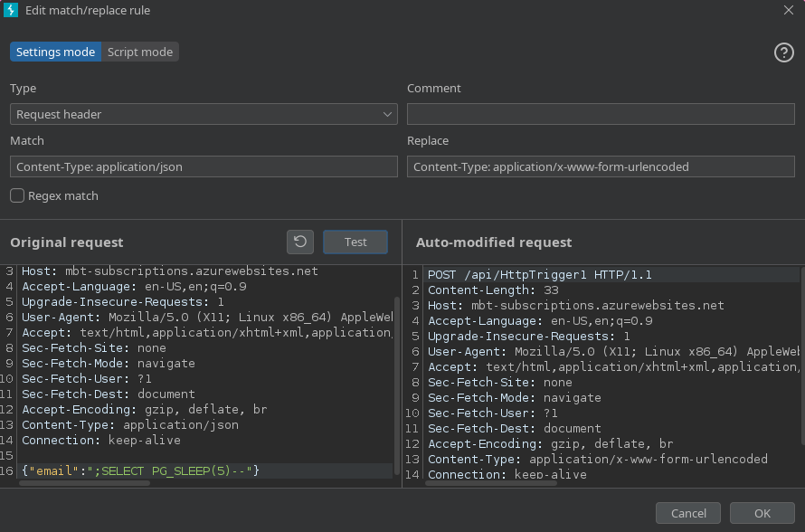This screenshot has height=532, width=805.
Task: Confirm the rule with OK
Action: click(762, 512)
